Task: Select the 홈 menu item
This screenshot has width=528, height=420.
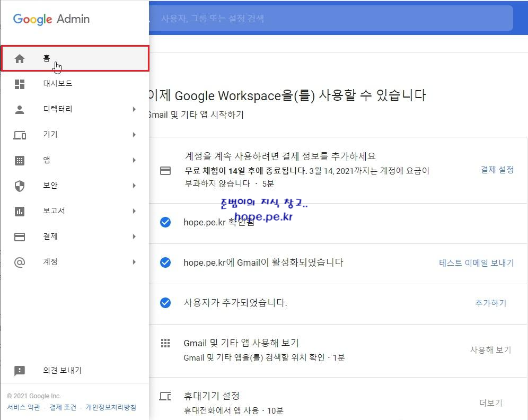Action: pyautogui.click(x=75, y=59)
